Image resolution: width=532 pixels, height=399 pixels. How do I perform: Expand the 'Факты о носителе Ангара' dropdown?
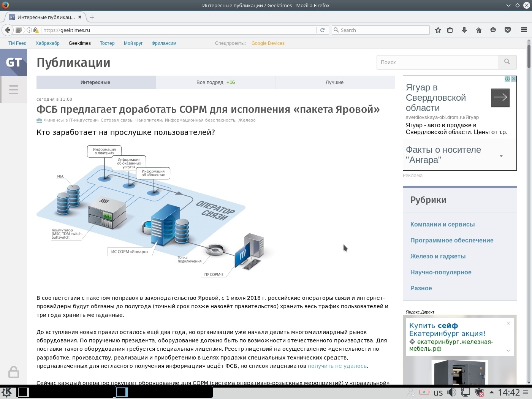pyautogui.click(x=501, y=155)
